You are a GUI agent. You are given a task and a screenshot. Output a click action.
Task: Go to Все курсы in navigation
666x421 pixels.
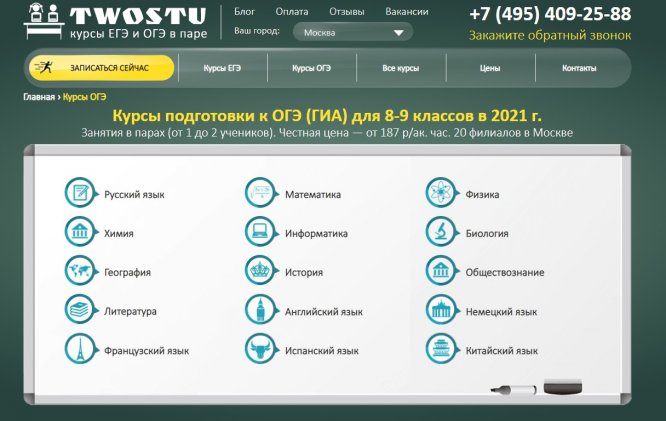pos(401,68)
